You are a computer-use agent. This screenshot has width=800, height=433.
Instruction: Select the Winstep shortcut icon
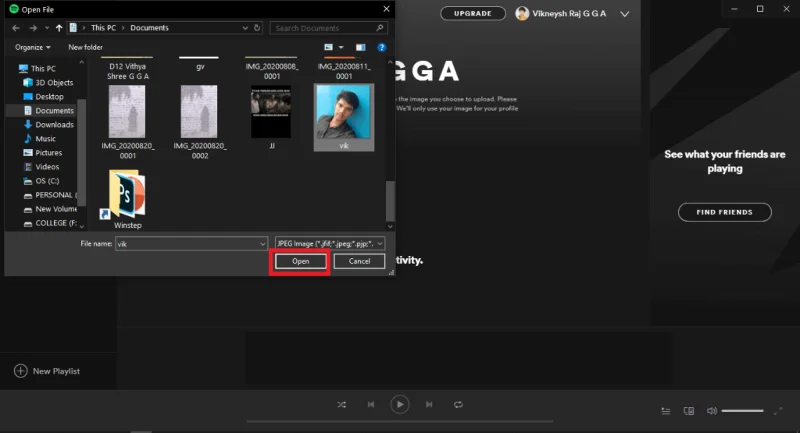click(127, 194)
